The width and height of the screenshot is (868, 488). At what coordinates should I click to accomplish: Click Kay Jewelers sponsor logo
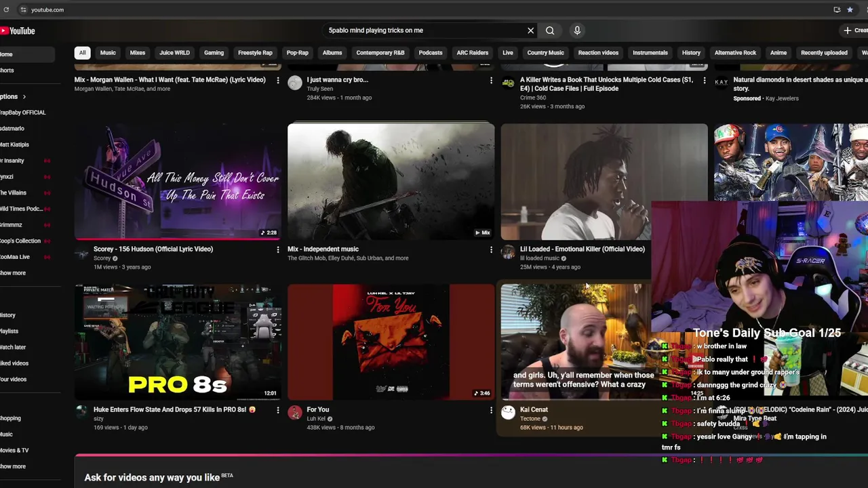point(721,83)
